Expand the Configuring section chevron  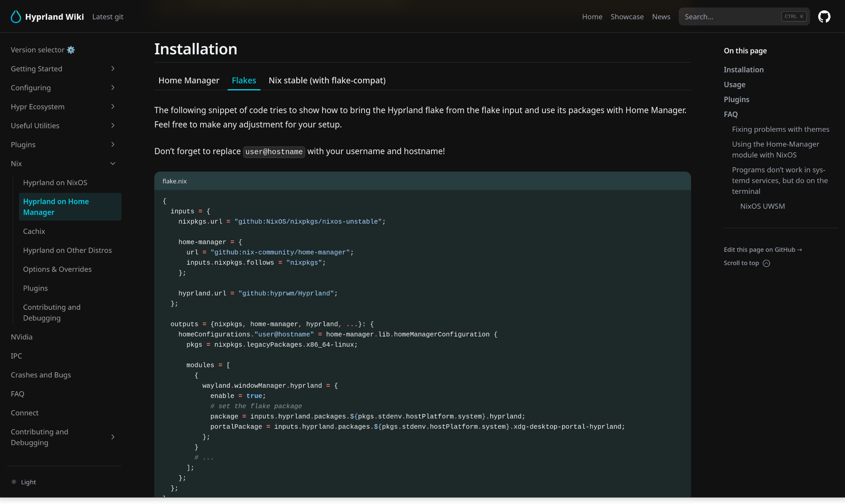pos(113,88)
